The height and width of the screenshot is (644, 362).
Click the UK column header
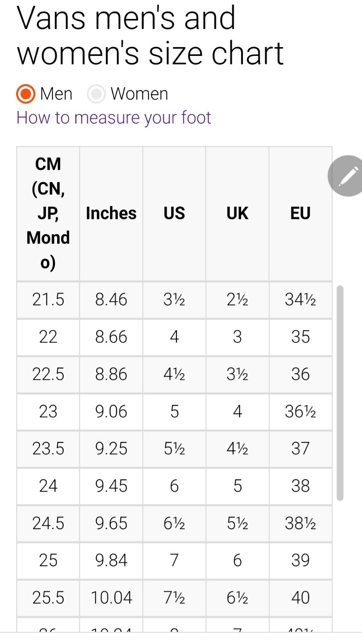pos(237,213)
